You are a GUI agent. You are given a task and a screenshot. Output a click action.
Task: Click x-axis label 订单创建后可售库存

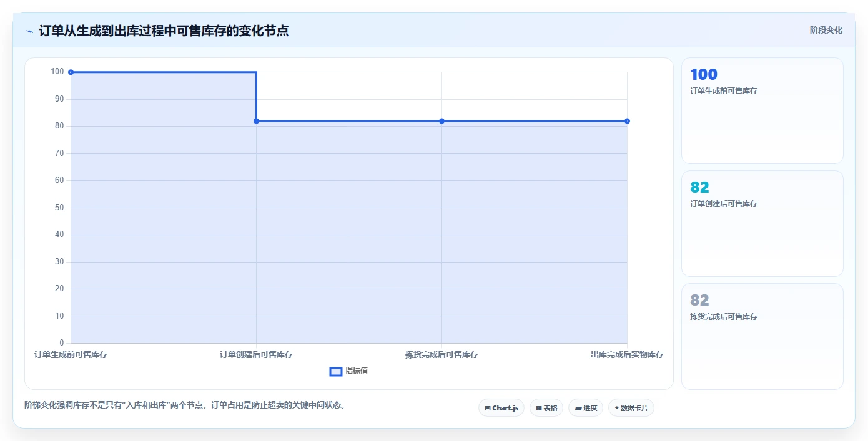pos(256,354)
